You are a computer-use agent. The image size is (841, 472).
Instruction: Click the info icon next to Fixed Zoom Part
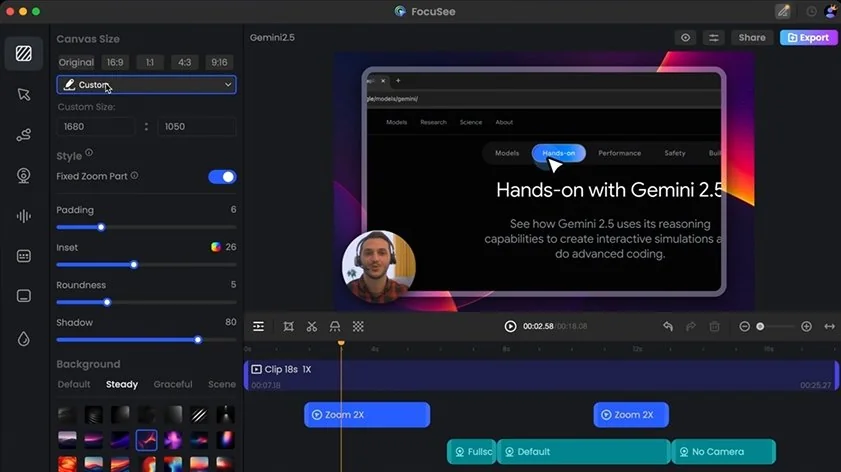135,175
